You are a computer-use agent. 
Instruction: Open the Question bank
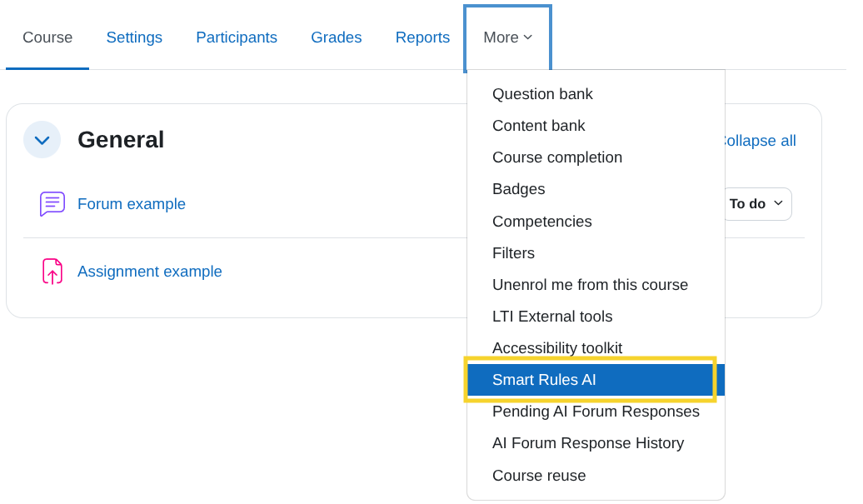click(x=542, y=94)
